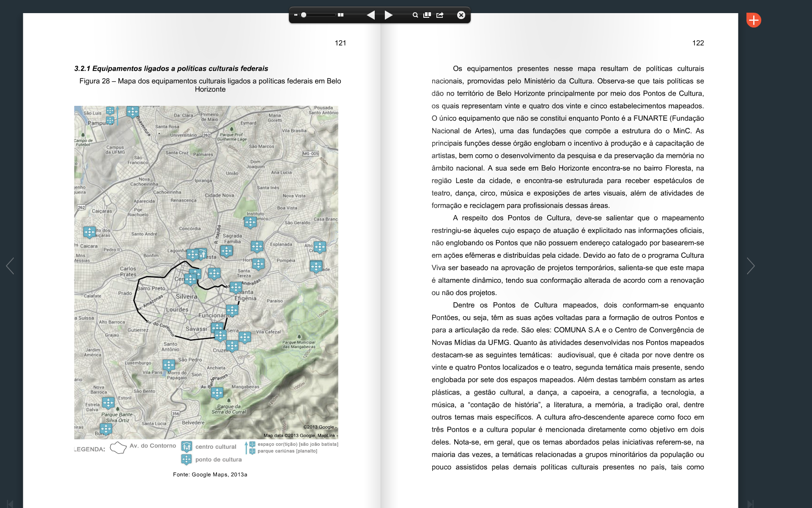Click the empty zoom slider track
The height and width of the screenshot is (508, 812).
[324, 15]
